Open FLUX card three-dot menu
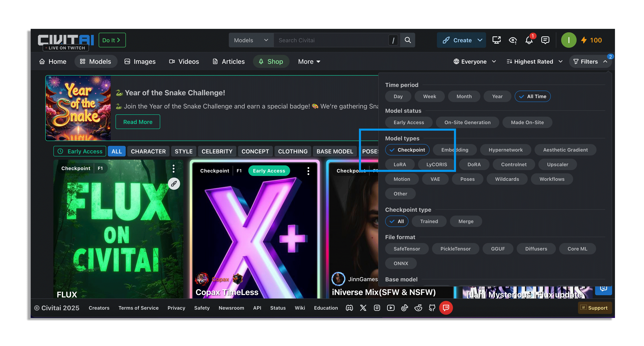The width and height of the screenshot is (644, 346). [174, 168]
